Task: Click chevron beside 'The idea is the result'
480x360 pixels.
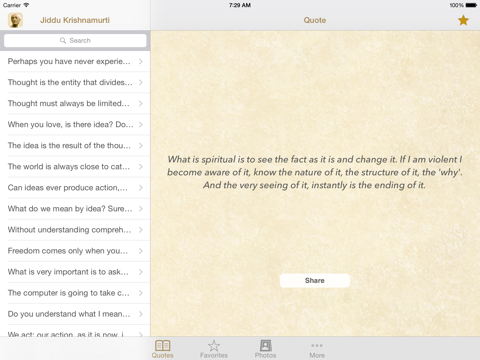Action: 141,145
